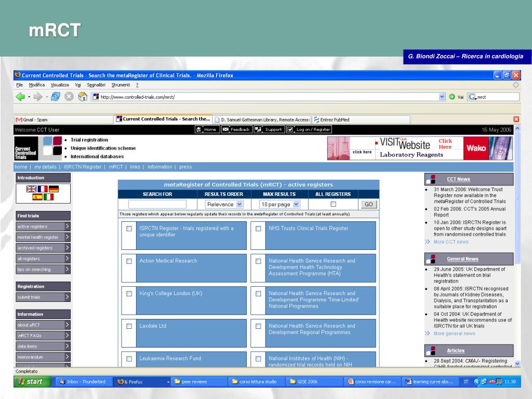Follow the More general news link
Screen dimensions: 532x399
pyautogui.click(x=454, y=334)
